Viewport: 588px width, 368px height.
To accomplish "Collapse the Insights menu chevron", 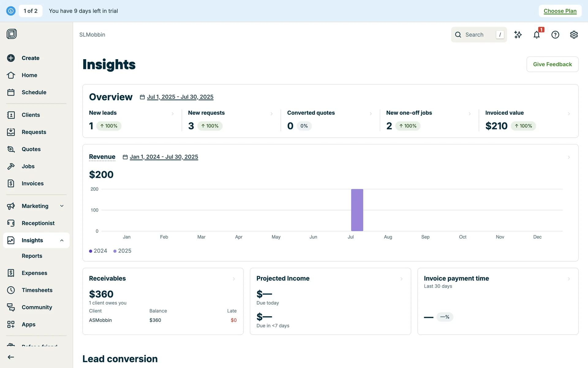I will [62, 240].
